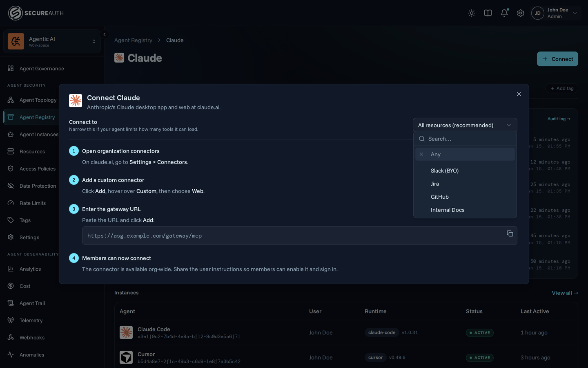Click Cost dollar icon
The width and height of the screenshot is (588, 368).
(11, 286)
